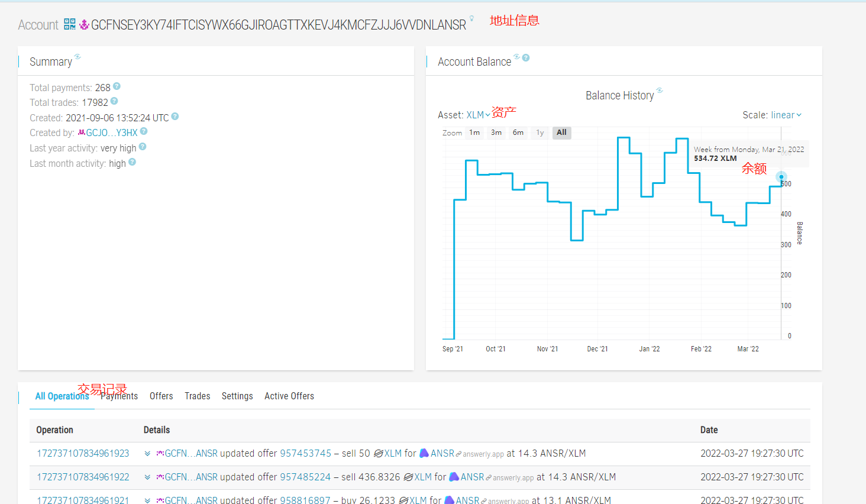Set chart zoom to 3m
The height and width of the screenshot is (504, 866).
pyautogui.click(x=496, y=133)
